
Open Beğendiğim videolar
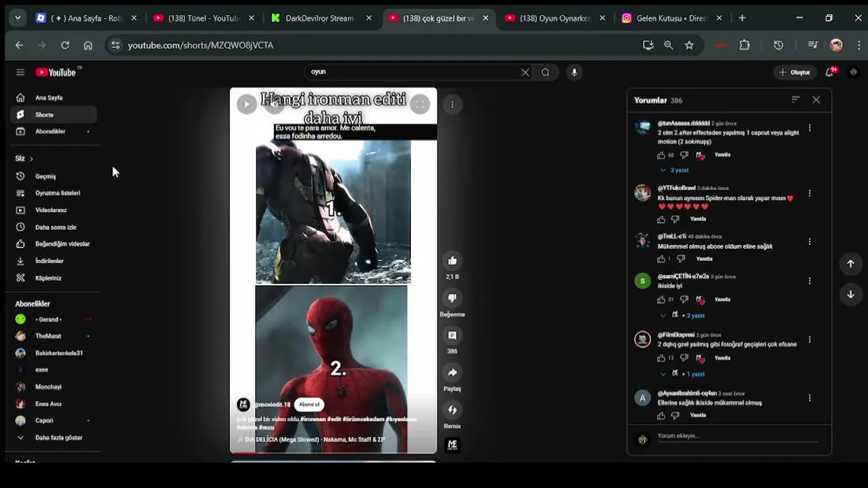click(x=54, y=244)
